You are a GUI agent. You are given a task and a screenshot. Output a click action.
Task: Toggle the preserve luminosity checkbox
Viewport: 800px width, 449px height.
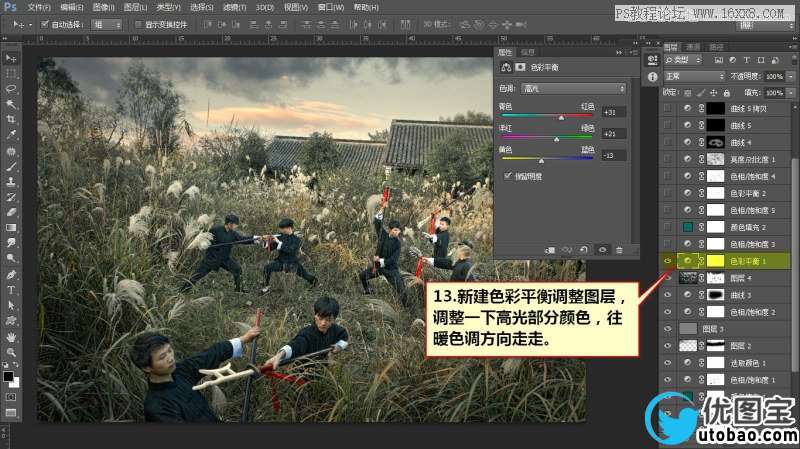click(x=508, y=176)
